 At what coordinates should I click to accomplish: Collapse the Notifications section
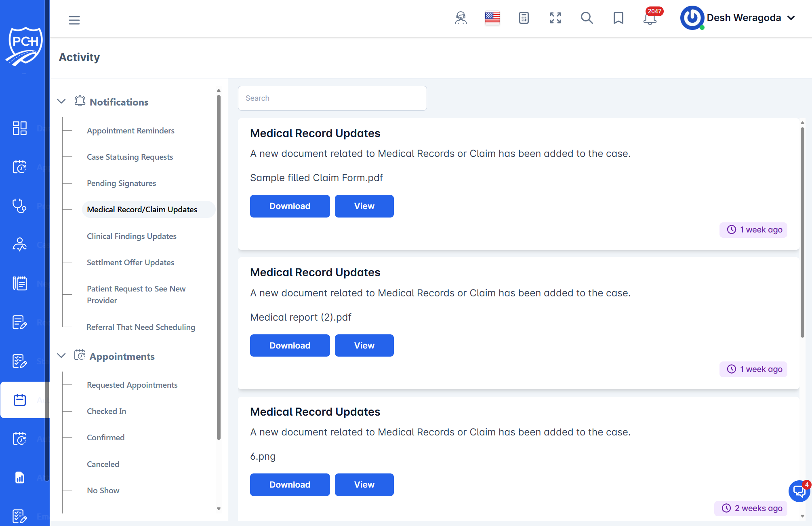coord(61,101)
